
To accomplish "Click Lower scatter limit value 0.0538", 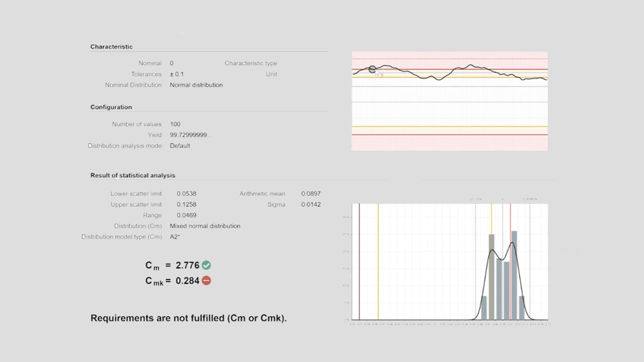I will pos(187,193).
